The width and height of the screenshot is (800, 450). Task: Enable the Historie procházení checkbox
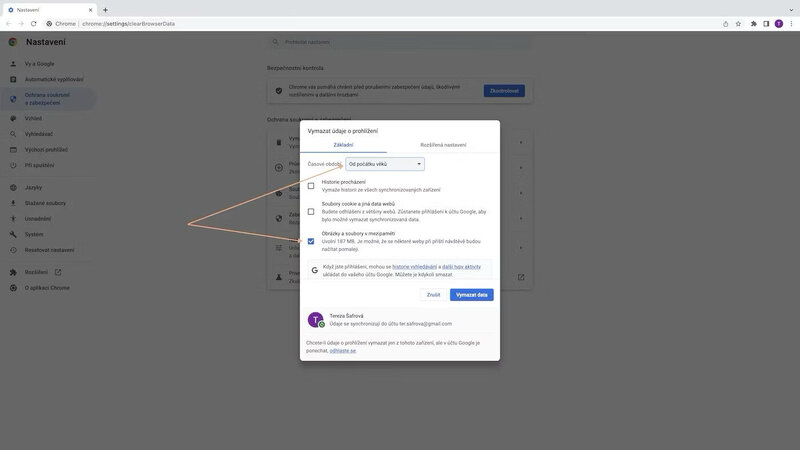pos(311,185)
